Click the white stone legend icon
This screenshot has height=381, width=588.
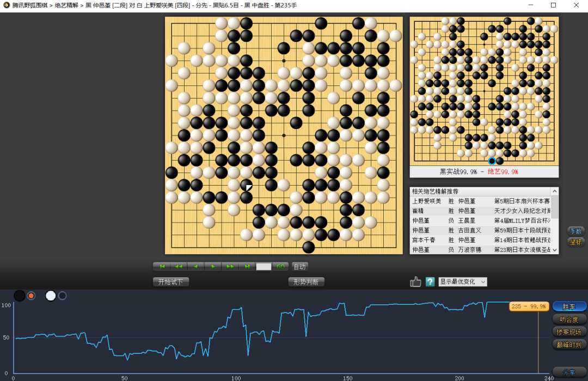coord(51,296)
